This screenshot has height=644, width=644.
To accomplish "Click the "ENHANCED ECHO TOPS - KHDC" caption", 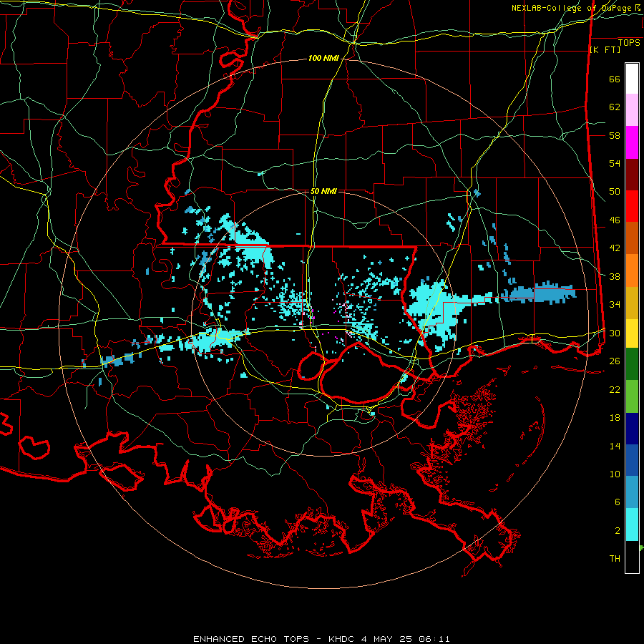I will point(273,639).
